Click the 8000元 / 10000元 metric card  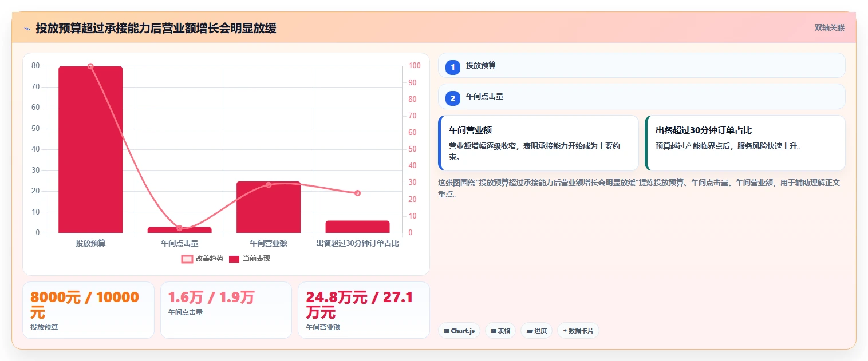point(88,310)
